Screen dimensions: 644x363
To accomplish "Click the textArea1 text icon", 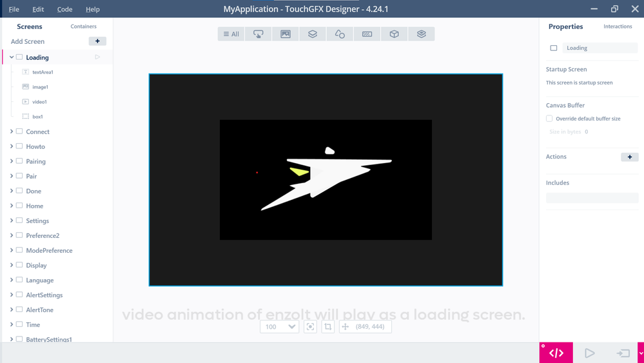I will click(x=26, y=72).
